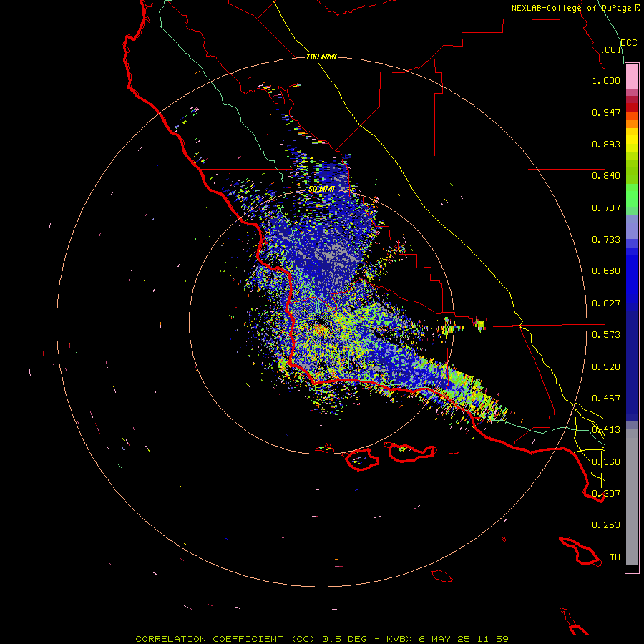Click the 100 NMI range ring label
Viewport: 644px width, 644px height.
click(321, 57)
